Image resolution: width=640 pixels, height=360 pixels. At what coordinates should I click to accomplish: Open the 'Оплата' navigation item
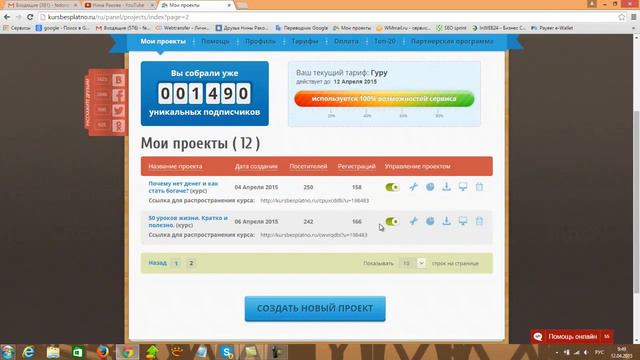346,41
